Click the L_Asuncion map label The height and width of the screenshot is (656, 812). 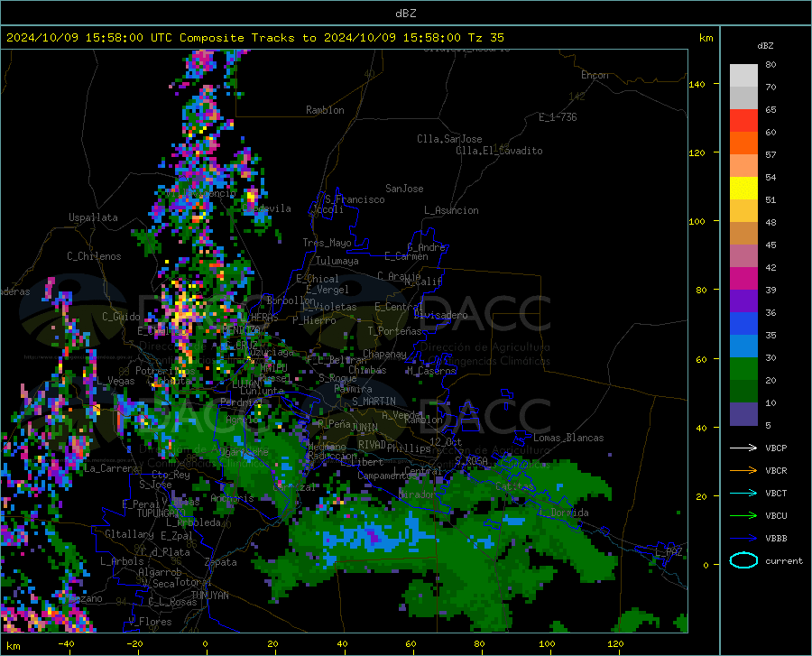coord(451,210)
